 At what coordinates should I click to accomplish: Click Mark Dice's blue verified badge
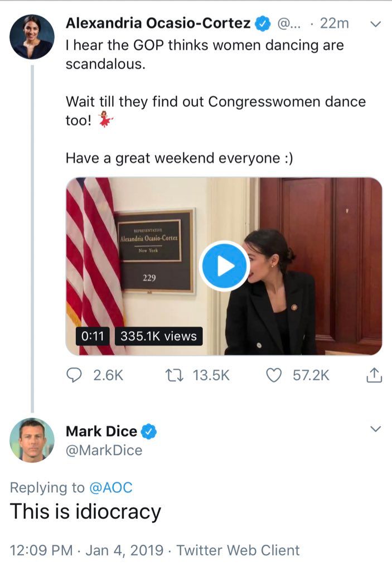coord(149,431)
